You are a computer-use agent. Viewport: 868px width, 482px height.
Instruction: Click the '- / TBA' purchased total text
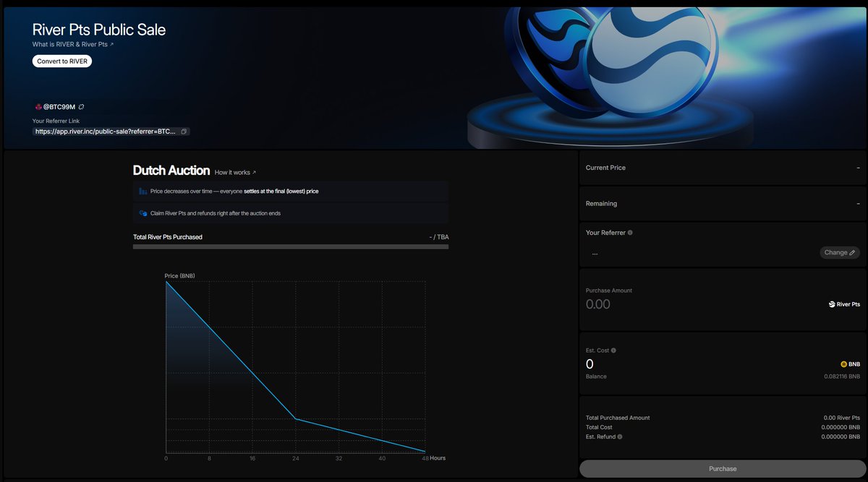(438, 237)
